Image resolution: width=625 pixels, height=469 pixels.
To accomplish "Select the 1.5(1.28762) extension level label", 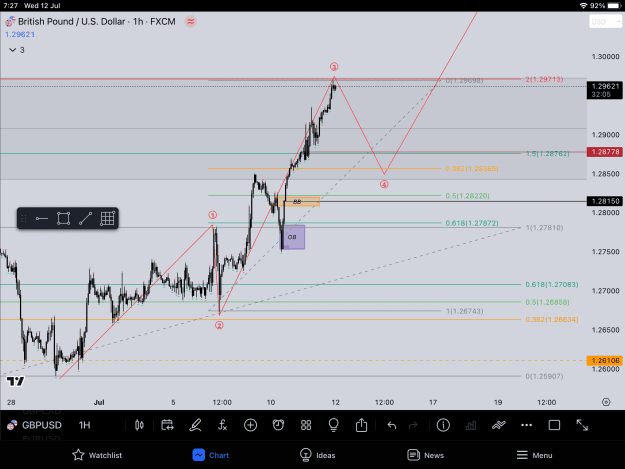I will (x=547, y=154).
